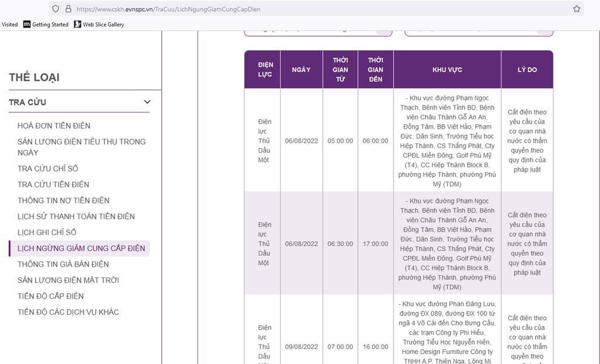Click the 07:00:00 start time cell
600x364 pixels.
click(340, 347)
